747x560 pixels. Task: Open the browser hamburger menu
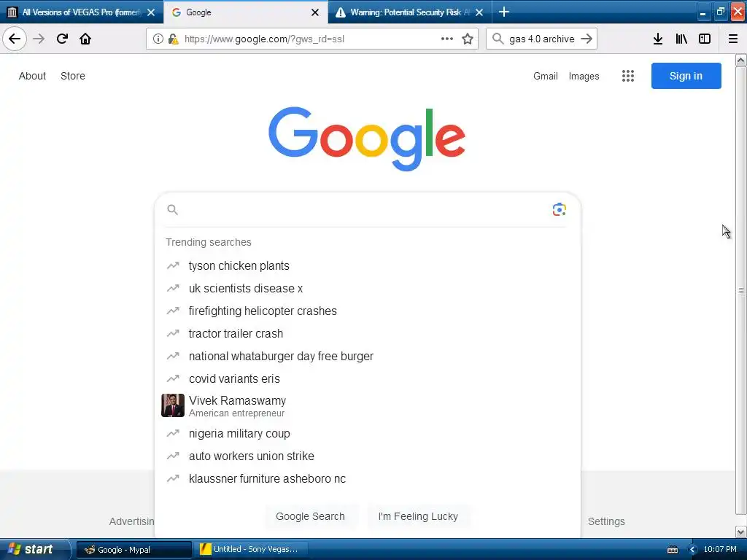[x=732, y=39]
